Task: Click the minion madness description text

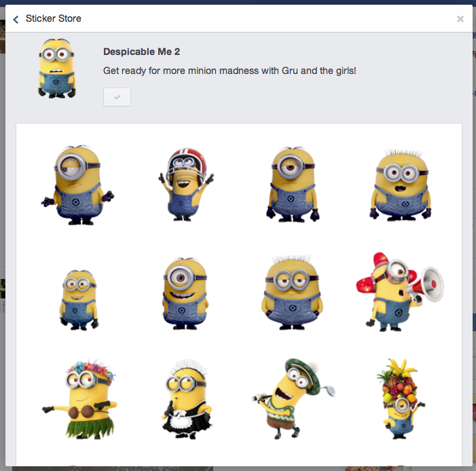Action: [230, 71]
